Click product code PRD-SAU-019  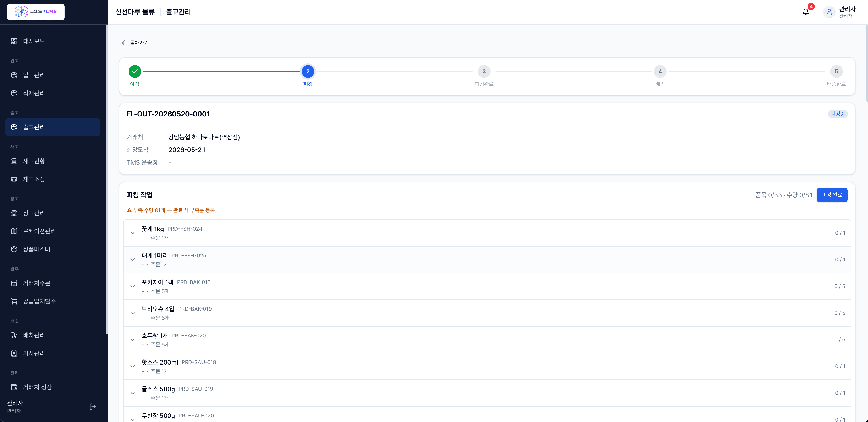coord(196,389)
